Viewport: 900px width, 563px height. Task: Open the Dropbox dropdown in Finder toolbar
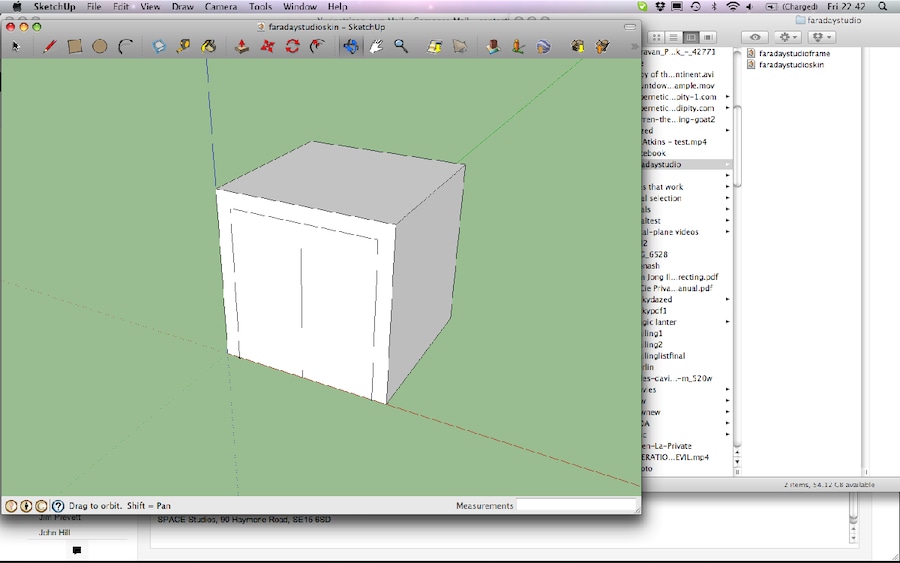pyautogui.click(x=823, y=37)
